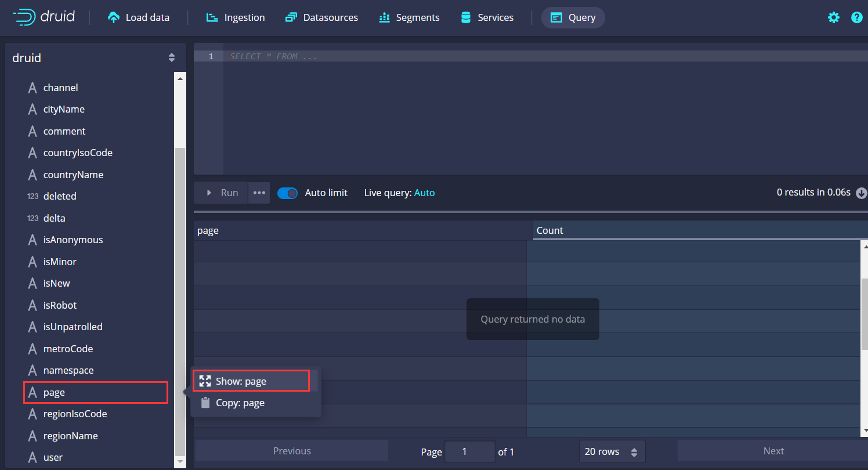Change Live query Auto setting
Viewport: 868px width, 470px height.
(424, 193)
